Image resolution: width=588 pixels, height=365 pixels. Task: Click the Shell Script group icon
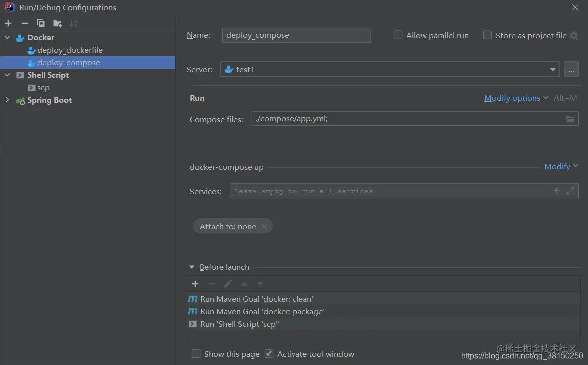point(20,75)
